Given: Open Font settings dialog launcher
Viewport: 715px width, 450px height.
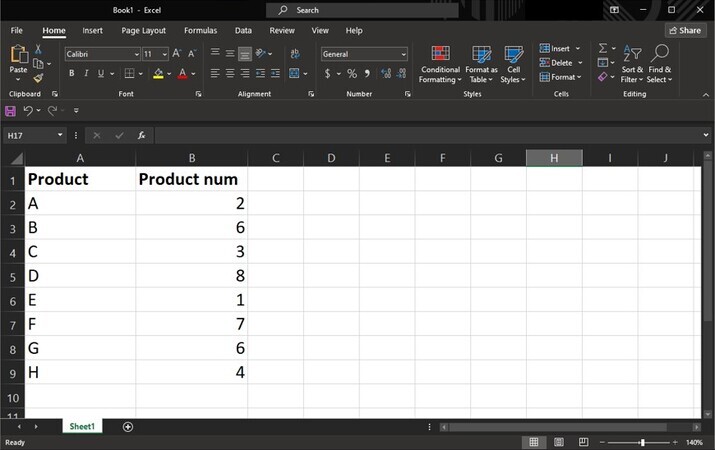Looking at the screenshot, I should [x=198, y=94].
